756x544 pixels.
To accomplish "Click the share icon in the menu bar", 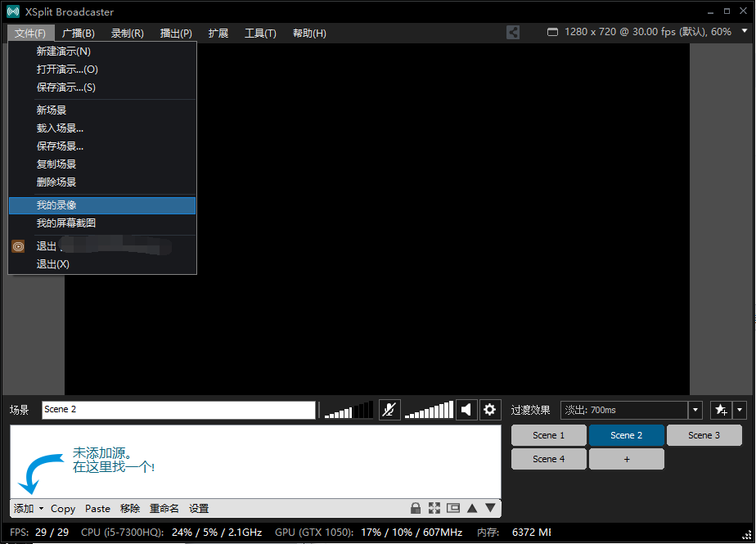I will pyautogui.click(x=513, y=33).
